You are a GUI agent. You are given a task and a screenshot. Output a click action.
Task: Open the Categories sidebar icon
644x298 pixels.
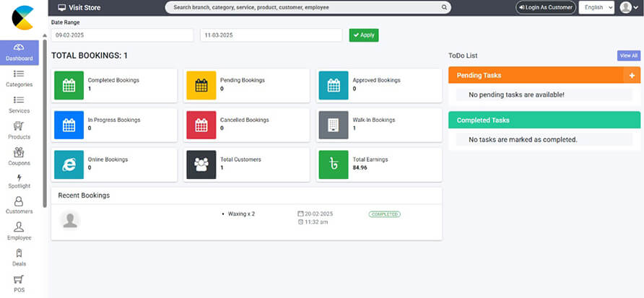tap(19, 74)
